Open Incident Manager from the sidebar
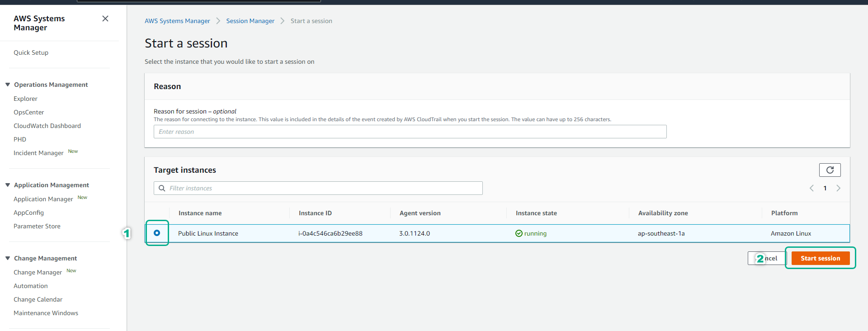The image size is (868, 331). pyautogui.click(x=38, y=153)
